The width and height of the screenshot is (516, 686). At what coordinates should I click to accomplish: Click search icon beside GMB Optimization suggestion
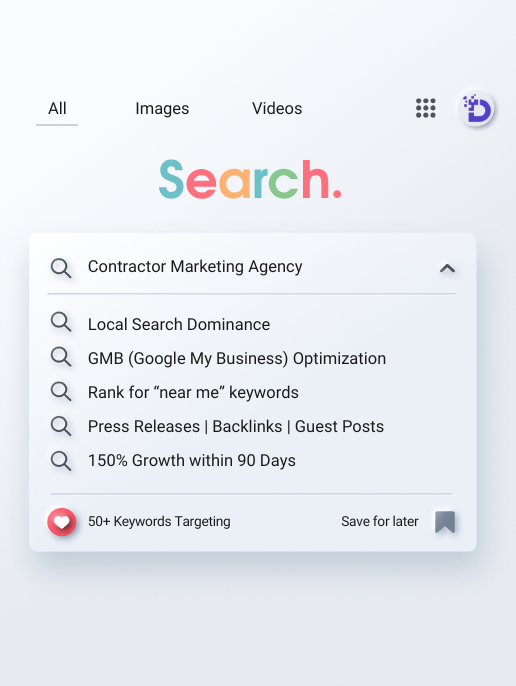click(61, 357)
